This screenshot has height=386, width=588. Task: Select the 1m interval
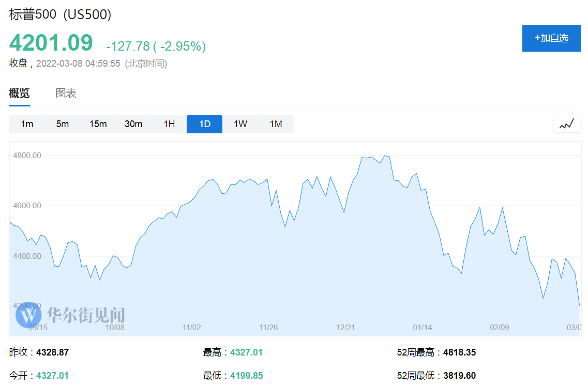[x=27, y=124]
